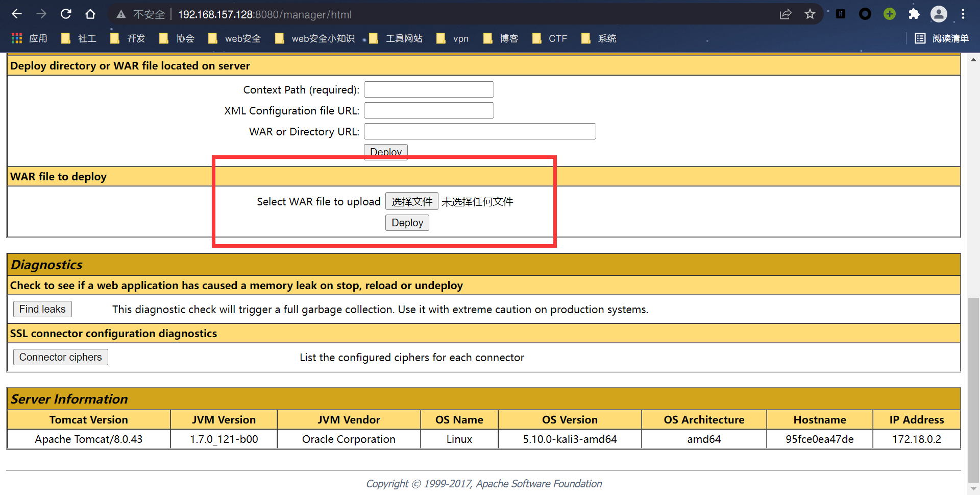Select the Oracle Corporation vendor cell

click(349, 439)
